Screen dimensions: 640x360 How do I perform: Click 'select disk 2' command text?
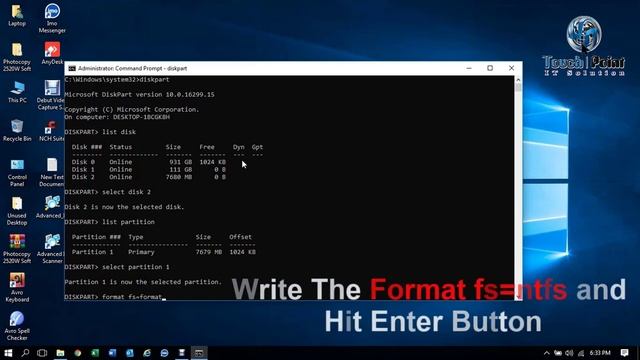[126, 192]
